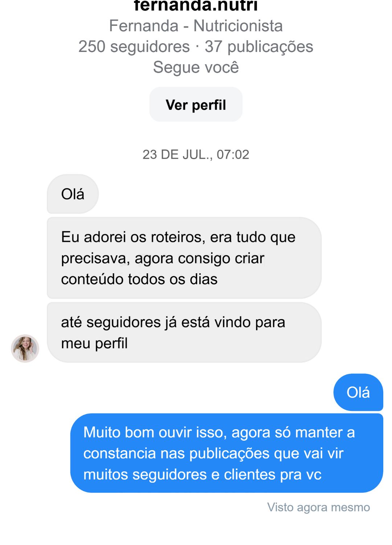392x545 pixels.
Task: Select the "Muito bom ouvir isso" sent message
Action: (226, 453)
